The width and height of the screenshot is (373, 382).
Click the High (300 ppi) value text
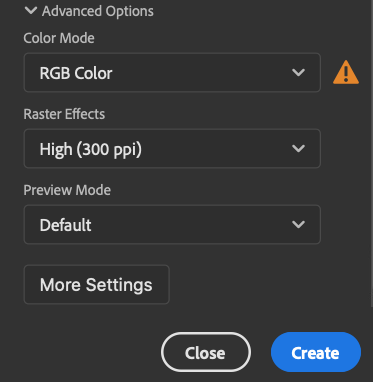coord(91,149)
